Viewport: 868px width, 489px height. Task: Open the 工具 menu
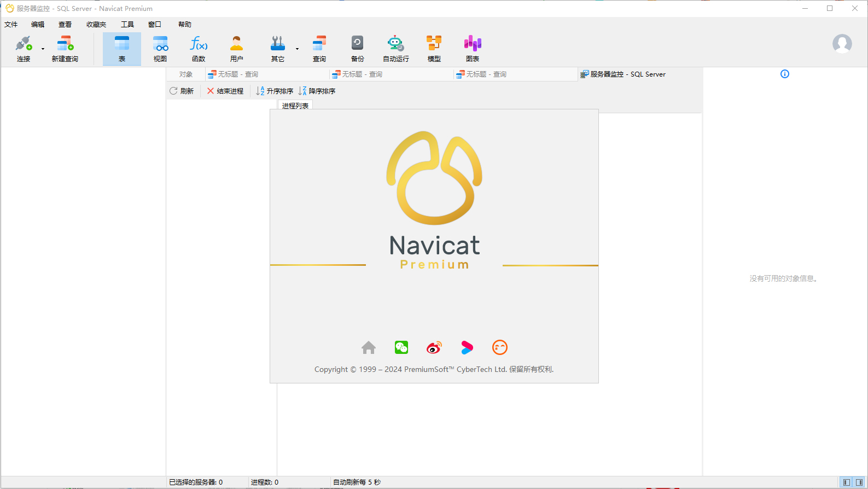(x=127, y=25)
